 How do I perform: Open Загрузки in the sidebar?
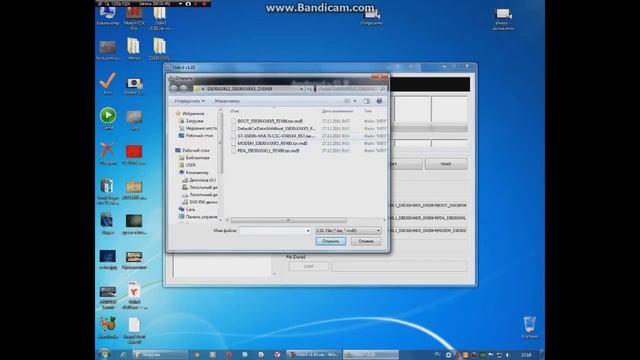pyautogui.click(x=194, y=121)
